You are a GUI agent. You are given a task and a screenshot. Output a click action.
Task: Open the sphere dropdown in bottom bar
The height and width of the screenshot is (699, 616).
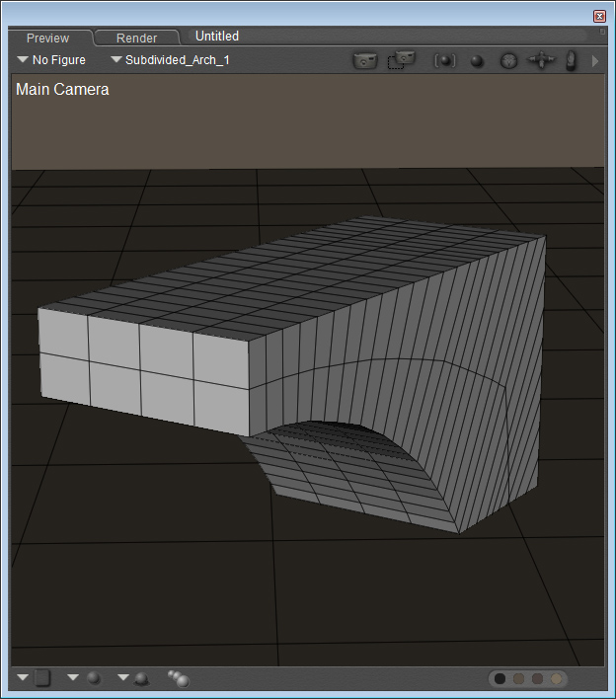(x=85, y=678)
